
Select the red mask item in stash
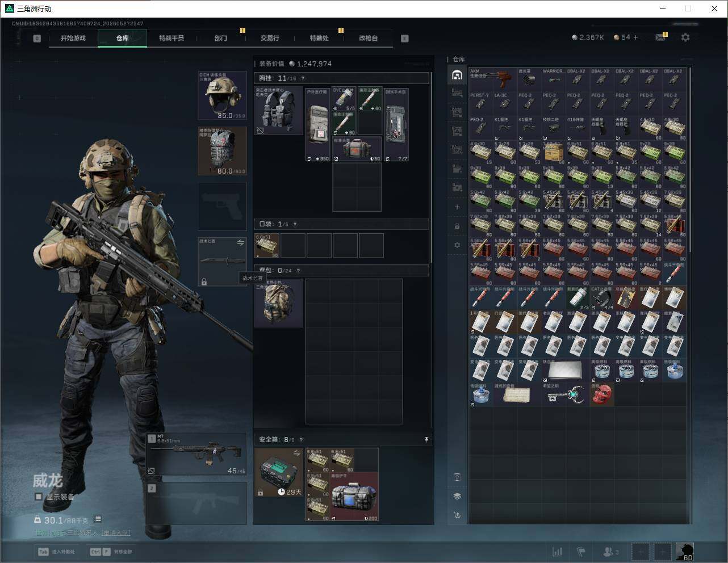coord(602,394)
